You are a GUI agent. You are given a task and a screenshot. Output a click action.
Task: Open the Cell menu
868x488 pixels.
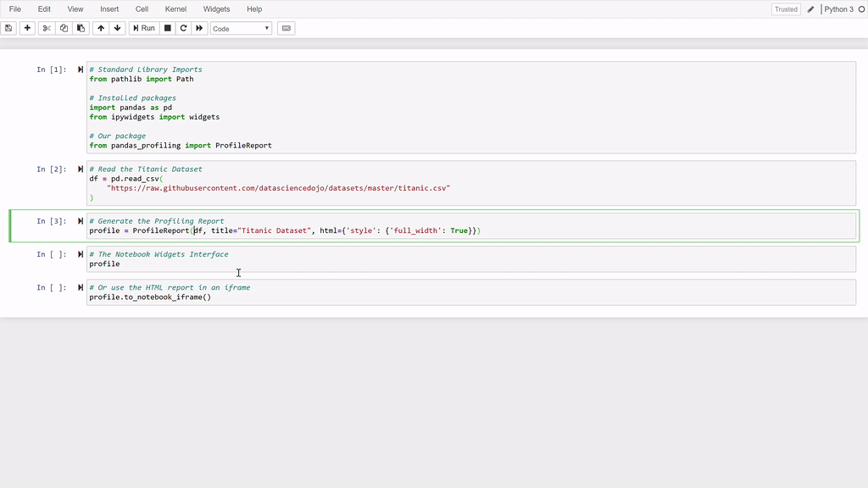tap(142, 8)
